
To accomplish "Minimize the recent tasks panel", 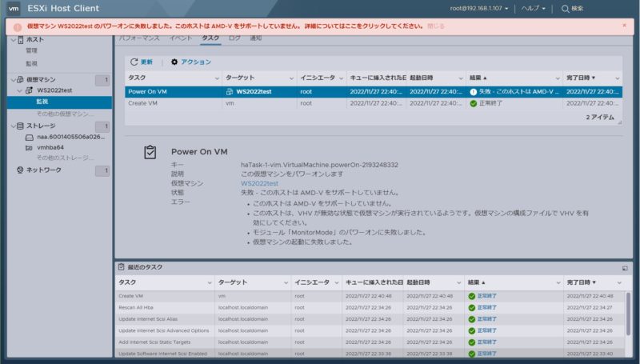I will pos(625,268).
